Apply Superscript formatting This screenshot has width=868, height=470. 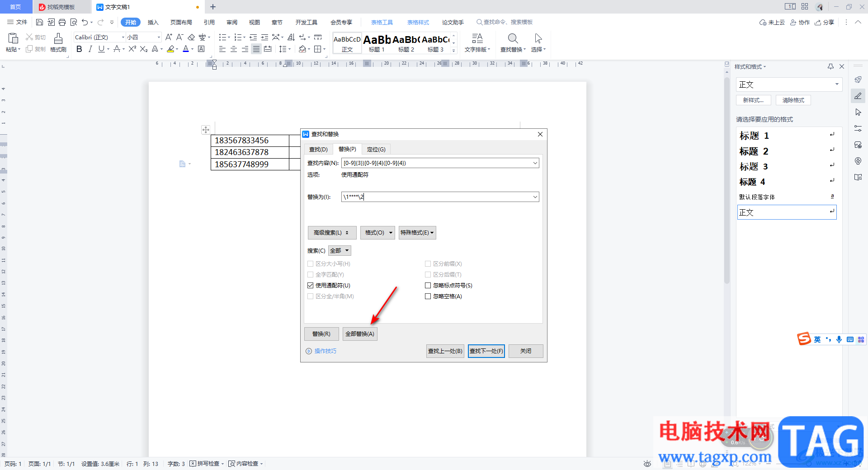[132, 49]
